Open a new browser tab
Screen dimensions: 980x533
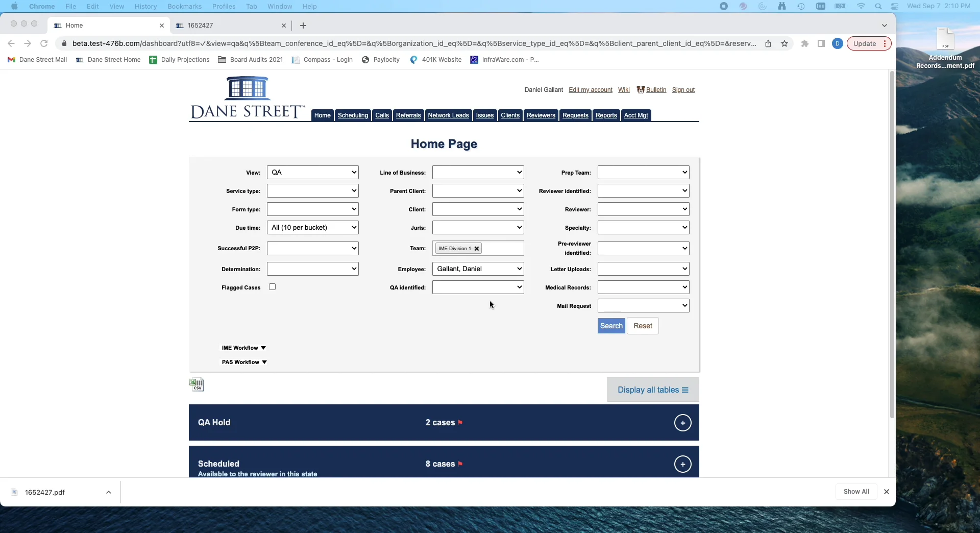pyautogui.click(x=303, y=26)
